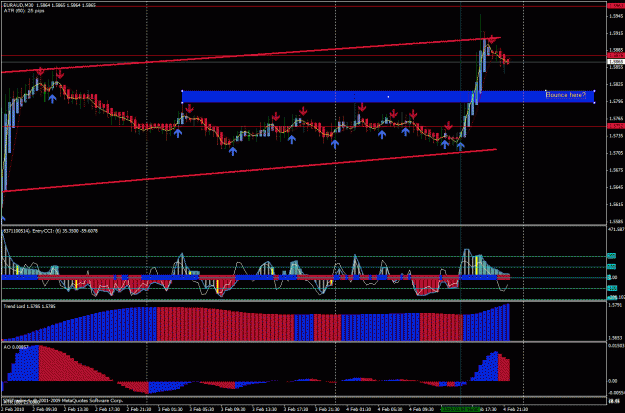Image resolution: width=625 pixels, height=413 pixels.
Task: Click the last blue buy arrow before the rally
Action: point(460,146)
